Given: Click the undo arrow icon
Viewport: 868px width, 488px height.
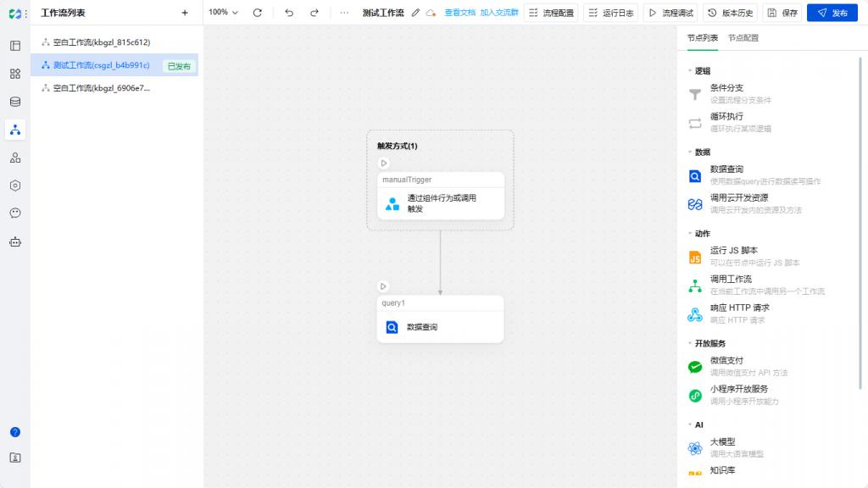Looking at the screenshot, I should pos(289,13).
